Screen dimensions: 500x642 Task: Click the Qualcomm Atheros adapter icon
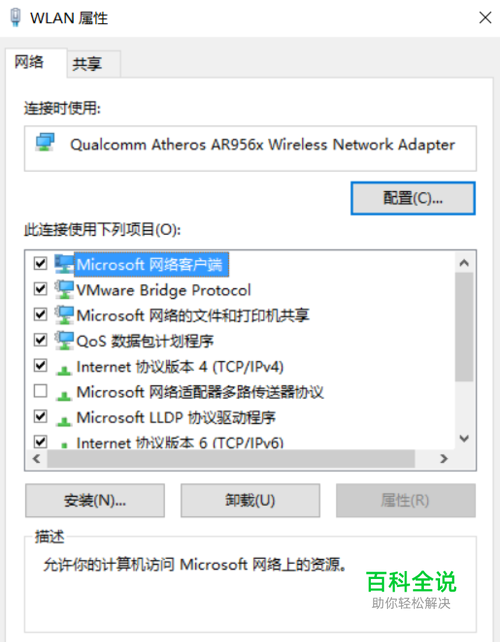(45, 142)
